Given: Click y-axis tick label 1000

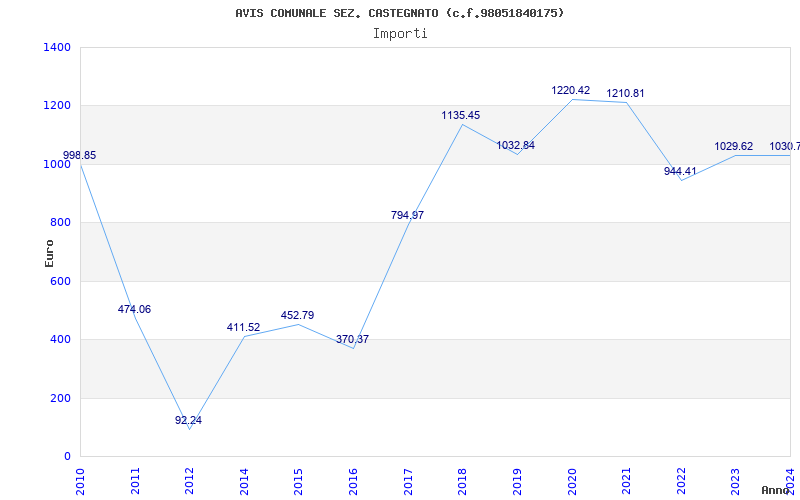Looking at the screenshot, I should click(57, 164).
